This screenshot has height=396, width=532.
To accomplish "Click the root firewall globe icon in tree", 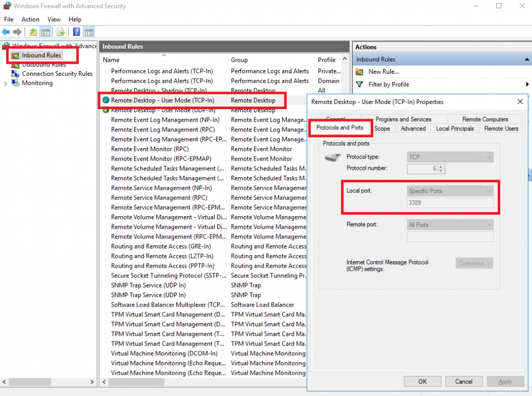I will [x=6, y=45].
